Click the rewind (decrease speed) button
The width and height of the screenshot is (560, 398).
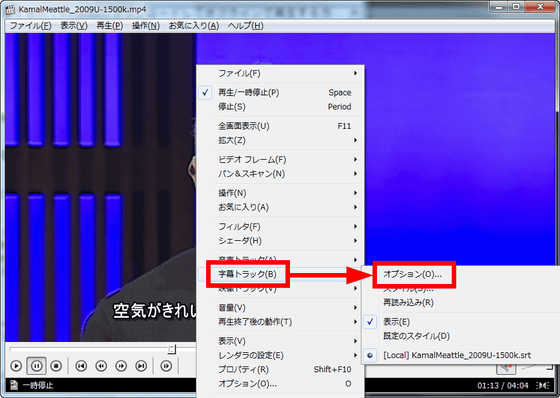101,366
